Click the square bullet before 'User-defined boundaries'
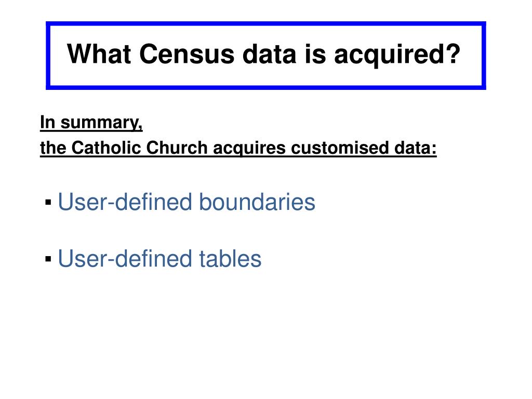532x399 pixels. (48, 203)
